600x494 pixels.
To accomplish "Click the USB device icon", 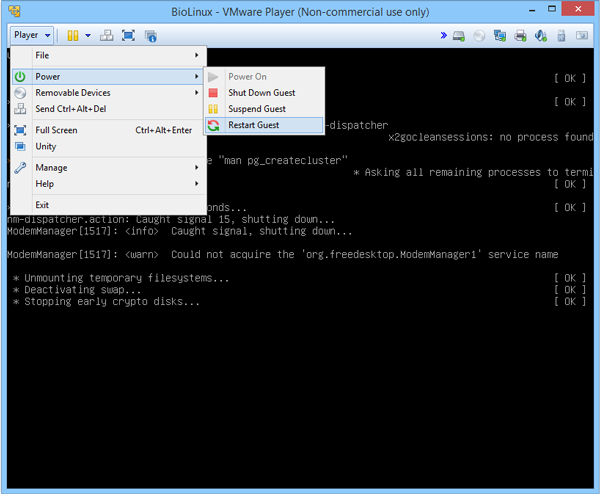I will tap(561, 36).
